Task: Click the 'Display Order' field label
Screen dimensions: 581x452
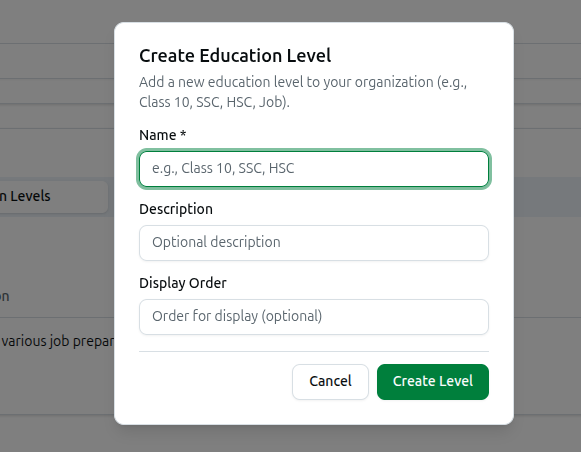Action: (183, 283)
